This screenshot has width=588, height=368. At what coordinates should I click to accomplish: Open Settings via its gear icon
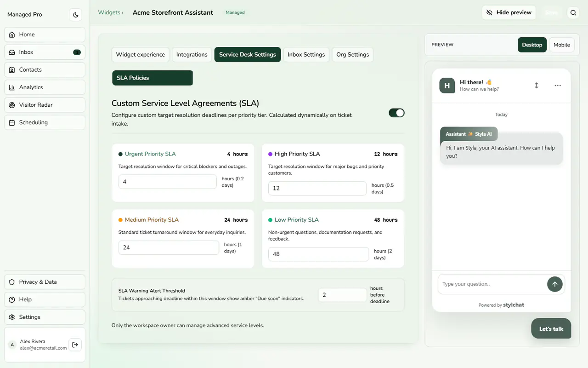pos(12,317)
